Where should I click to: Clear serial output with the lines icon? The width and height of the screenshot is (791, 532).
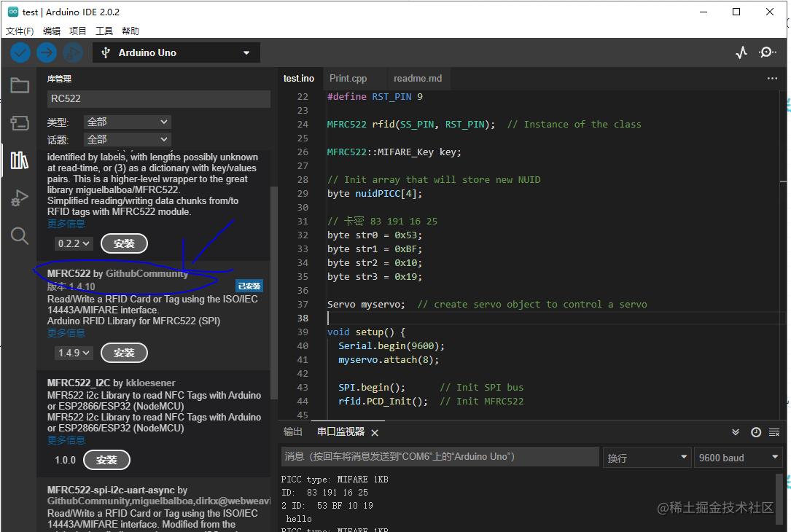[774, 432]
